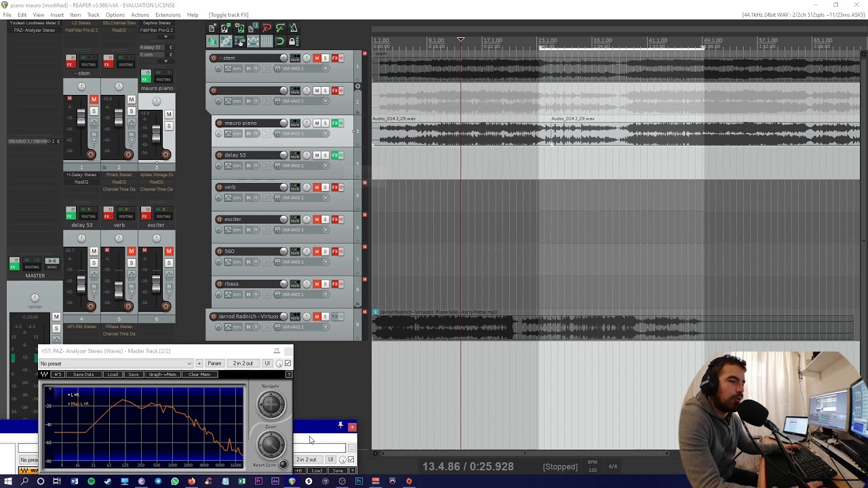Open the File menu
The image size is (868, 488).
[x=7, y=15]
